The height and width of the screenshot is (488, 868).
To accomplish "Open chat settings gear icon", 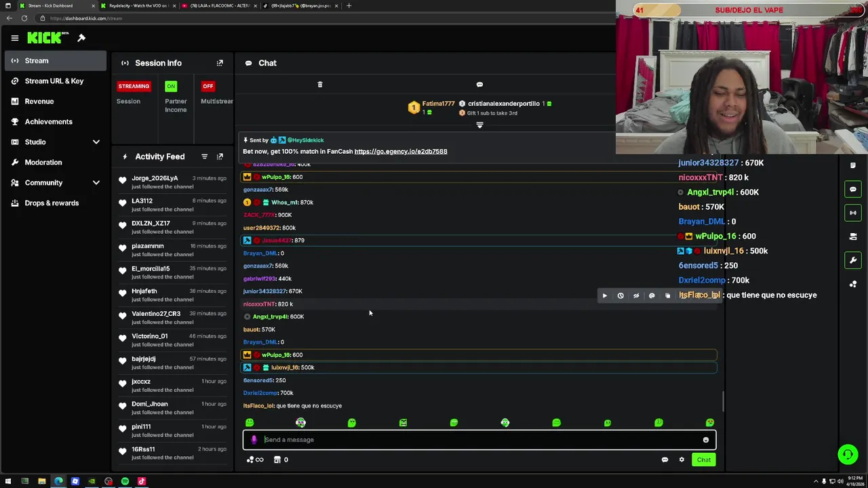I will point(682,460).
